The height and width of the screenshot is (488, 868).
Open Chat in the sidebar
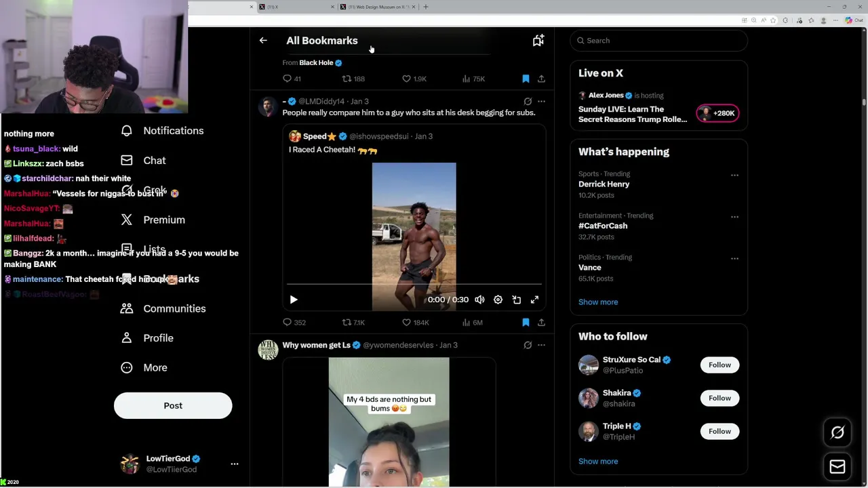click(x=144, y=161)
